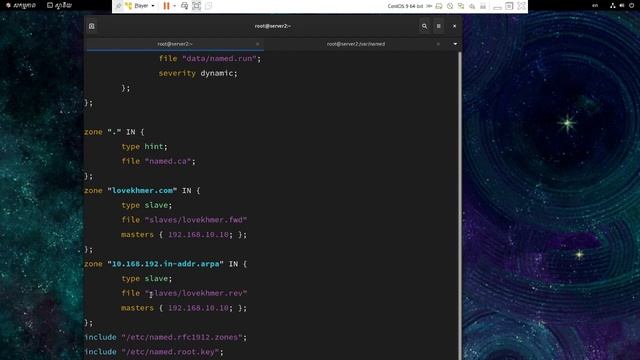Click the "lovekhmer.com" zone name
The width and height of the screenshot is (640, 360).
coord(142,191)
